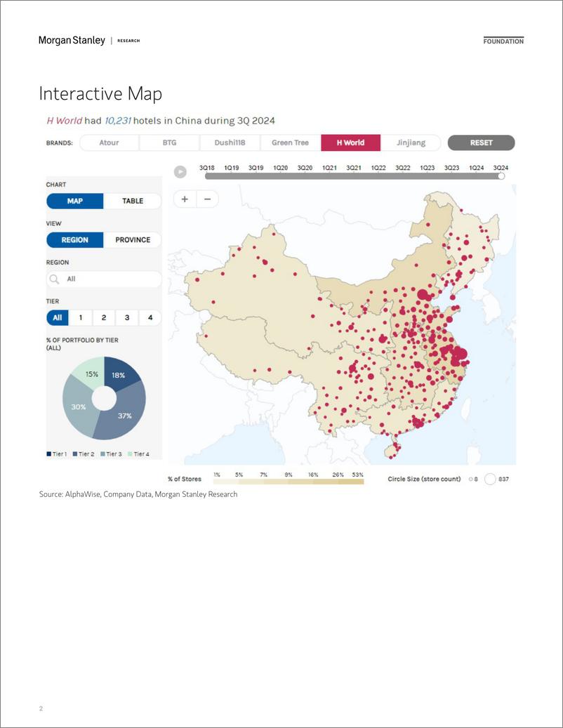The image size is (563, 728).
Task: Click the large 837 circle size legend
Action: [x=490, y=479]
